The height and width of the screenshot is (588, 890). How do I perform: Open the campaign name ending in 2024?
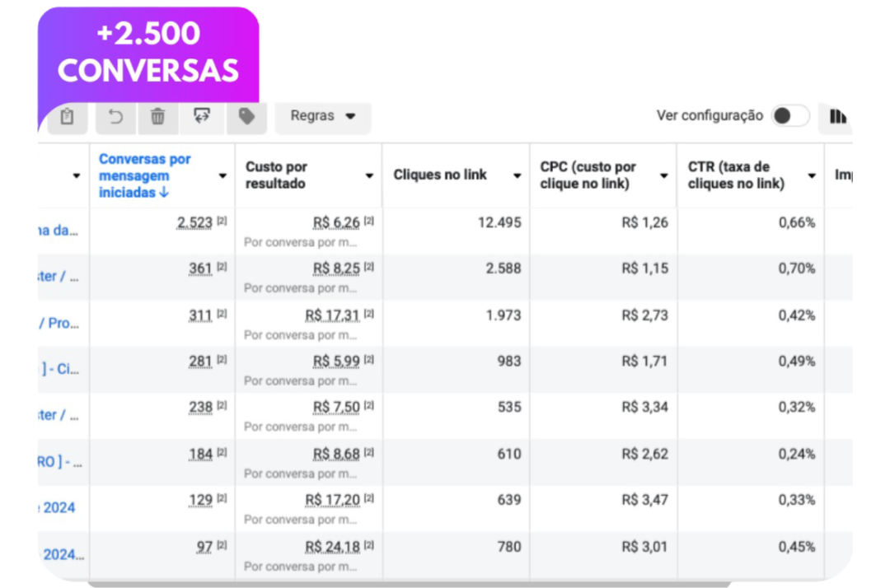click(x=59, y=507)
